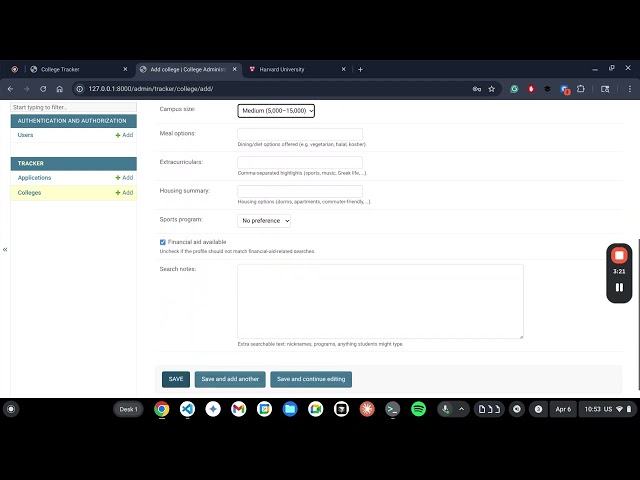Viewport: 640px width, 480px height.
Task: Click the green Grammarly extension icon
Action: [514, 89]
